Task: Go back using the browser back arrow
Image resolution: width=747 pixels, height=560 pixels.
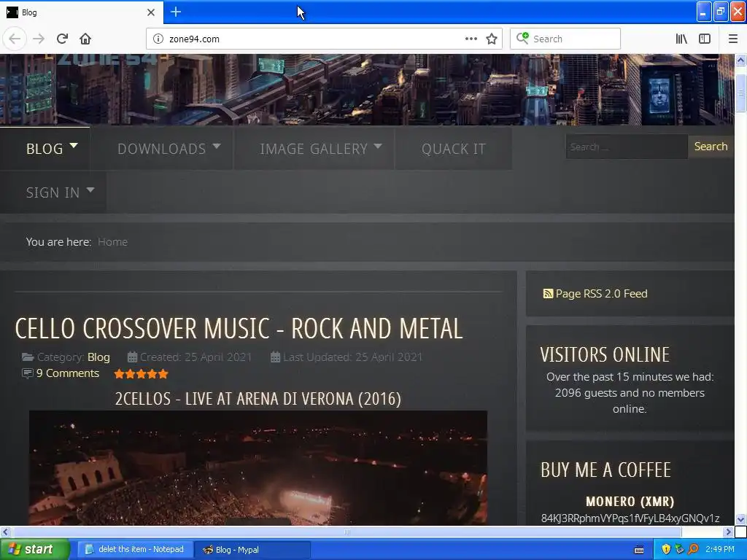Action: [x=15, y=39]
